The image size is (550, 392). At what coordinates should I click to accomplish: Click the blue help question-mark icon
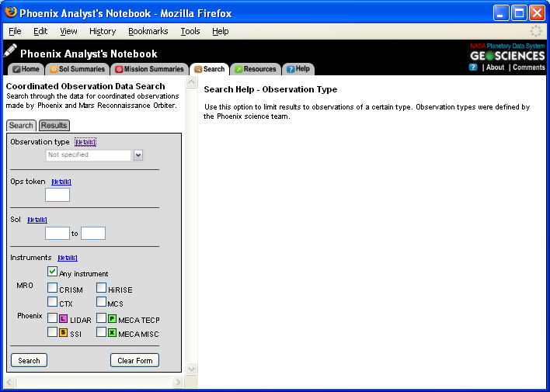coord(472,68)
